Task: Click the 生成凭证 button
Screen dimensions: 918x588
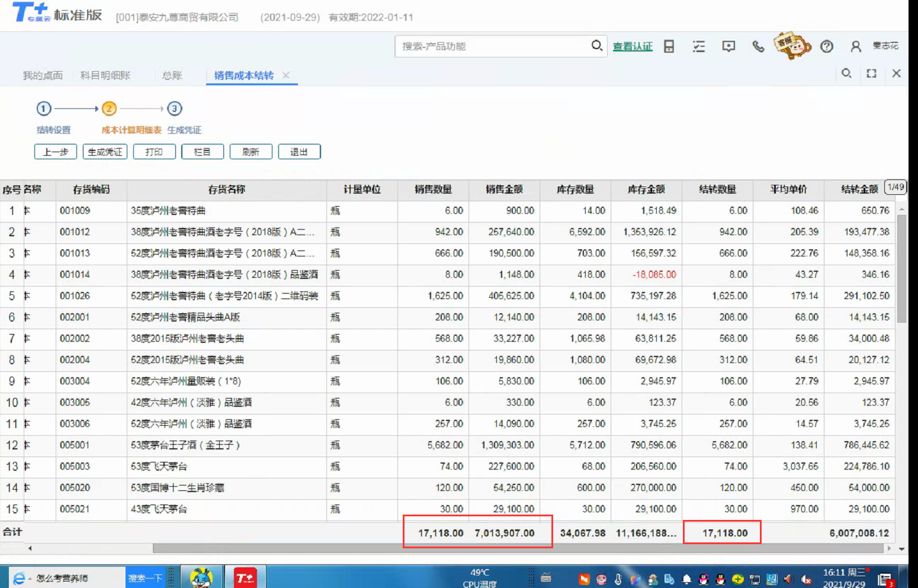Action: 105,152
